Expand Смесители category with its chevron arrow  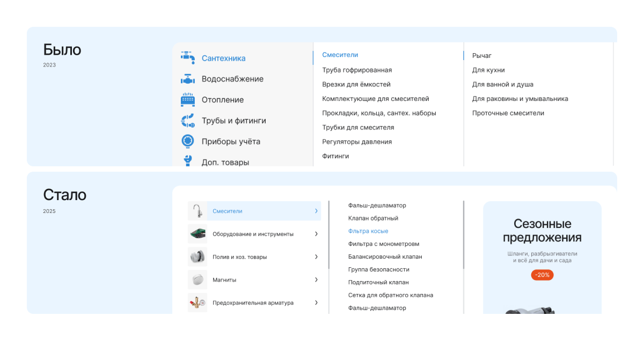[316, 211]
